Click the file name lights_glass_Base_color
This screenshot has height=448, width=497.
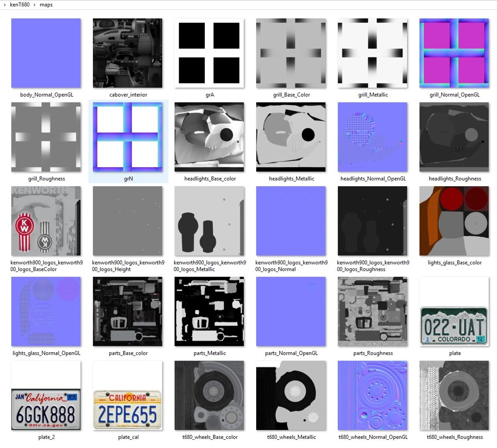(455, 263)
